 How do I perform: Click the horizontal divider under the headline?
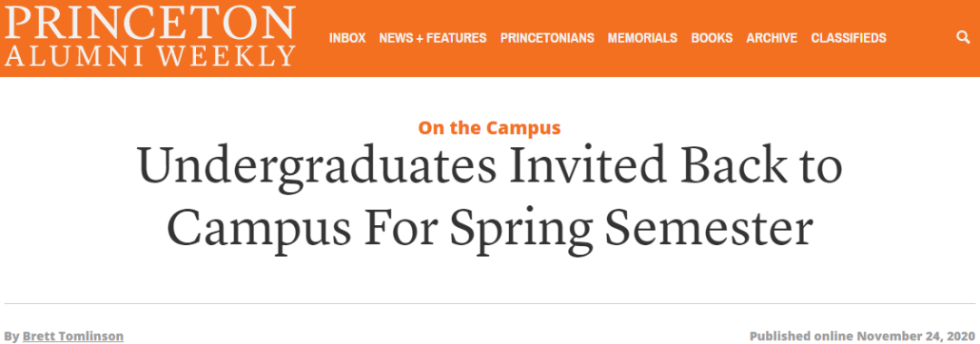(490, 303)
